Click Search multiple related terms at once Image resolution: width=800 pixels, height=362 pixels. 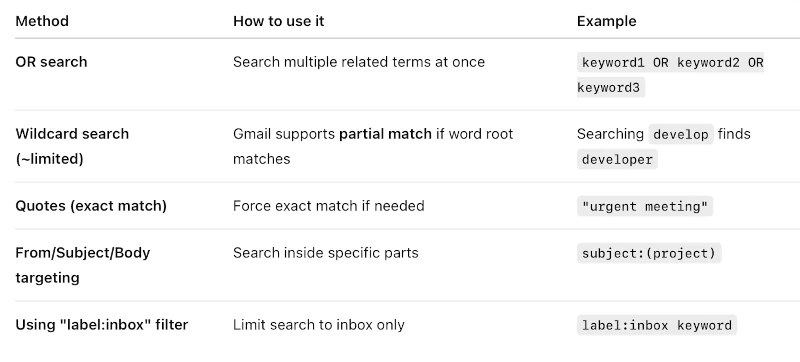point(359,62)
